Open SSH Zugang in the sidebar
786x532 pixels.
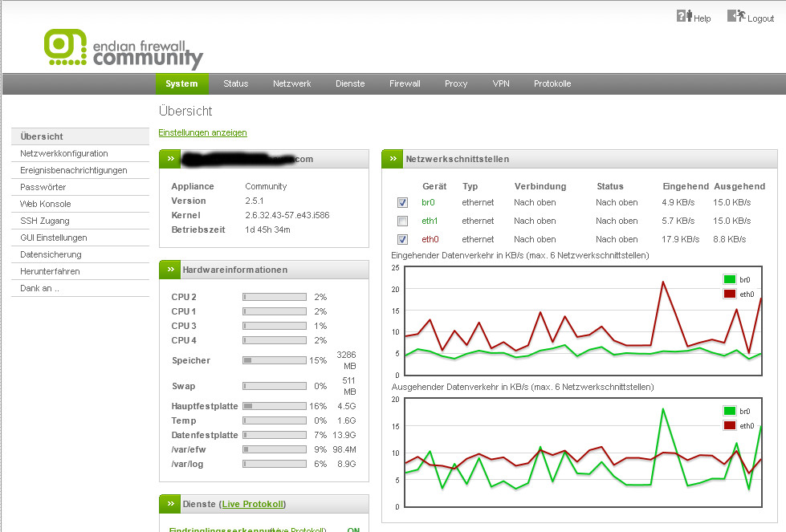pos(45,221)
